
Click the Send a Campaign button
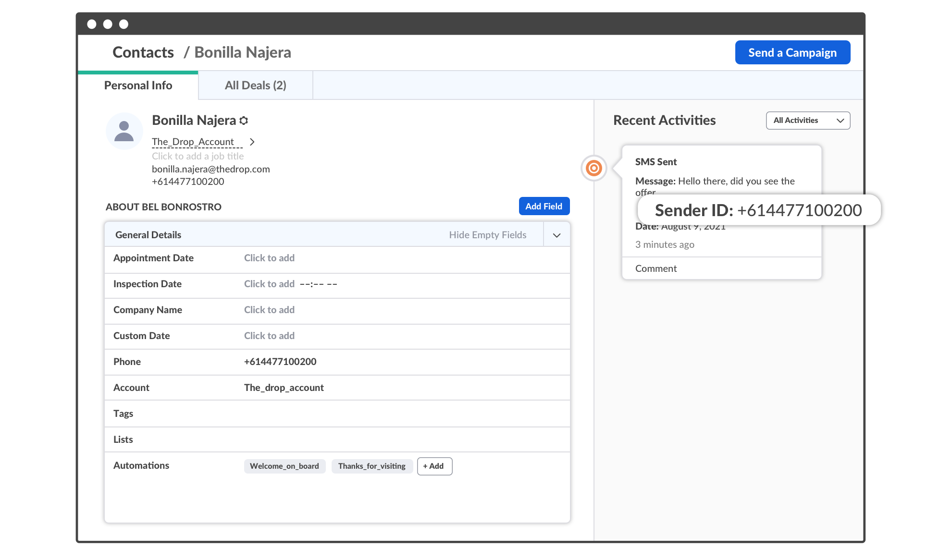pos(792,52)
